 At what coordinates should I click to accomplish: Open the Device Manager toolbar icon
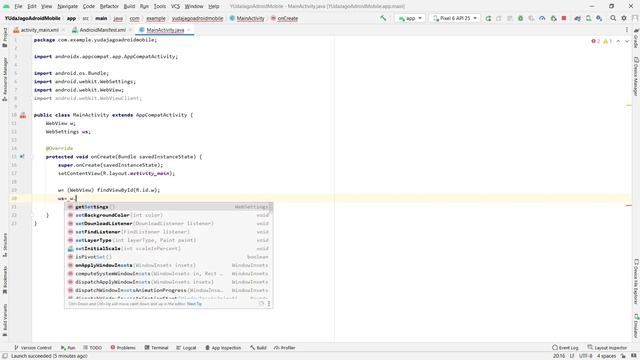(x=588, y=18)
